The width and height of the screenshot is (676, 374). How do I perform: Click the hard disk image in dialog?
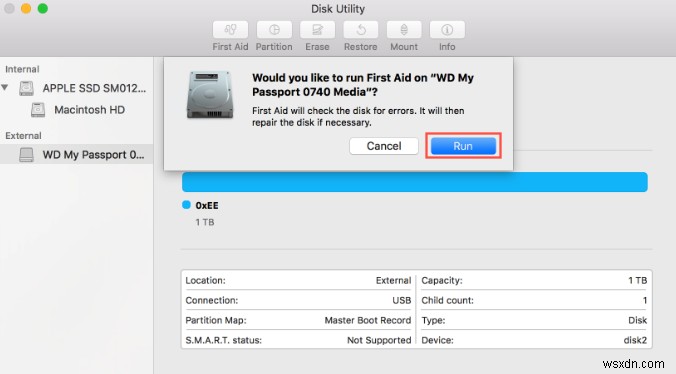(x=210, y=95)
